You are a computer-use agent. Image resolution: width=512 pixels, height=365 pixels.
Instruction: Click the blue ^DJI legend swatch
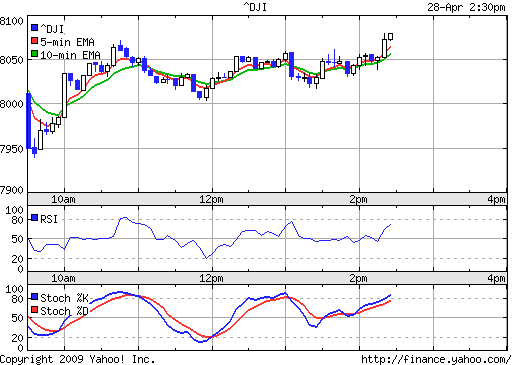coord(34,27)
